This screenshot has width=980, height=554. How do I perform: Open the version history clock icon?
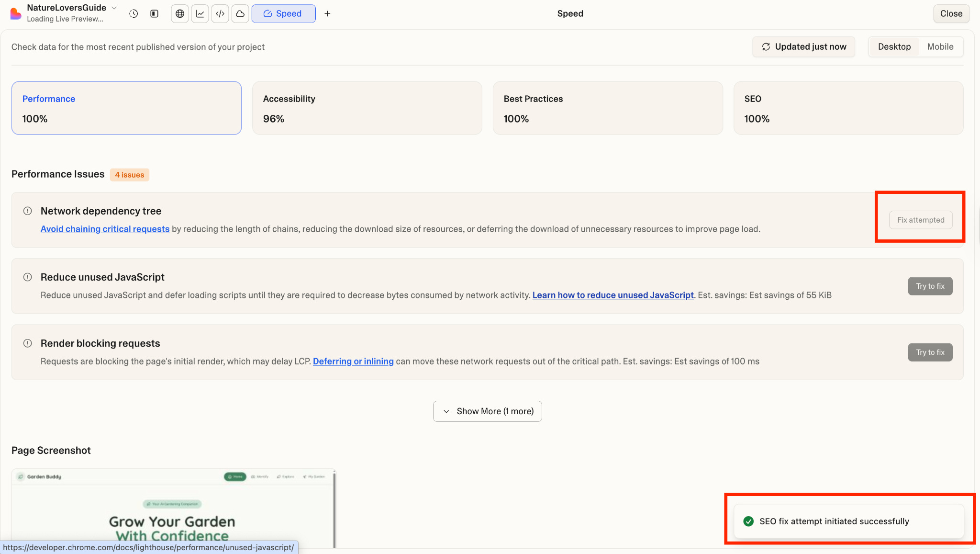134,14
